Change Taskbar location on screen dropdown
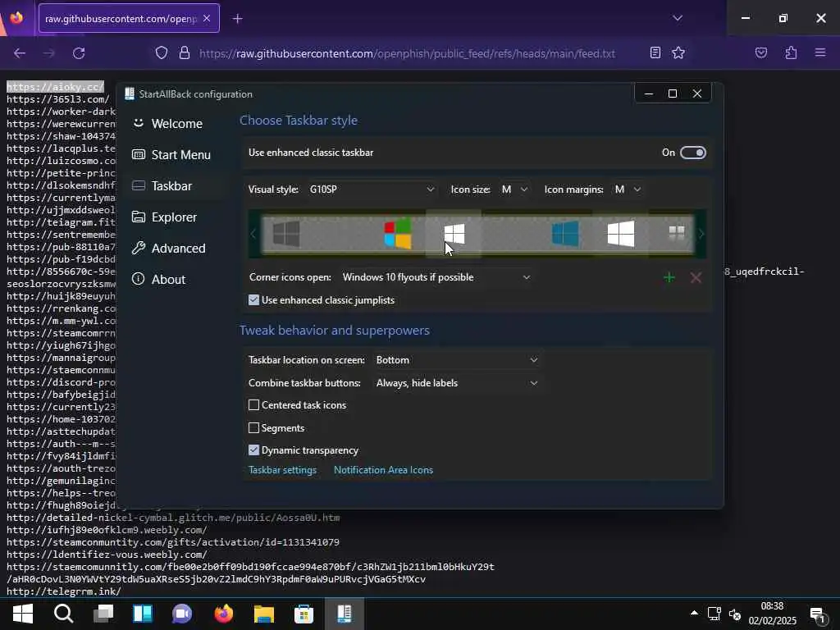This screenshot has width=840, height=630. coord(456,360)
